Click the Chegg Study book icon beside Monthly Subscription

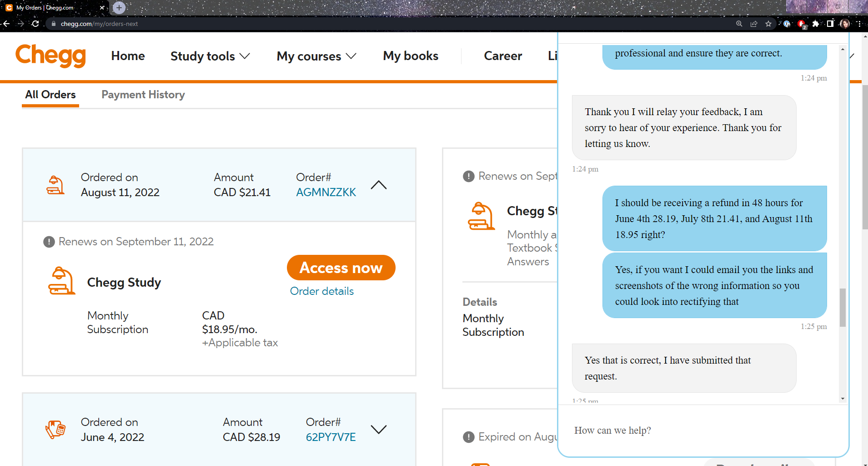[62, 281]
